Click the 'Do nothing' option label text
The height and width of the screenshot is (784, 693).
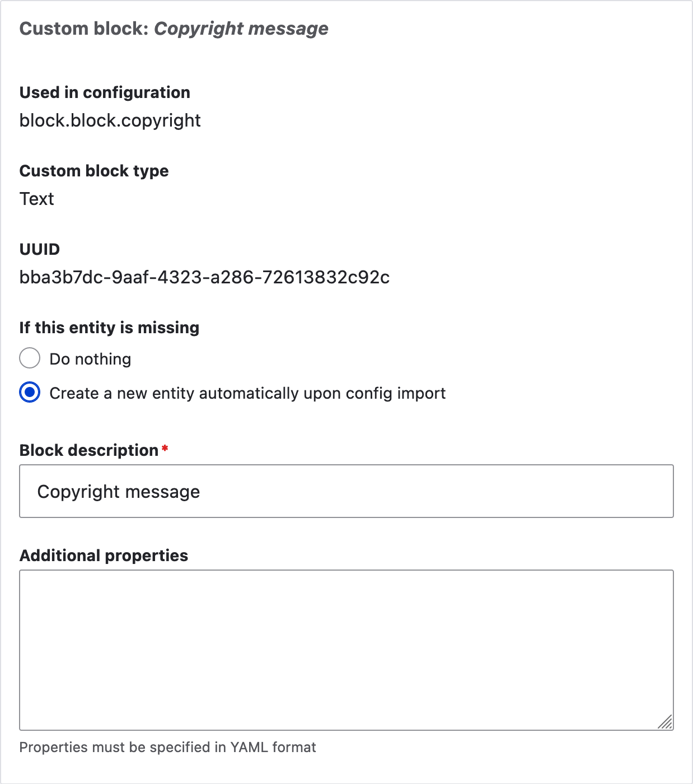pos(90,358)
